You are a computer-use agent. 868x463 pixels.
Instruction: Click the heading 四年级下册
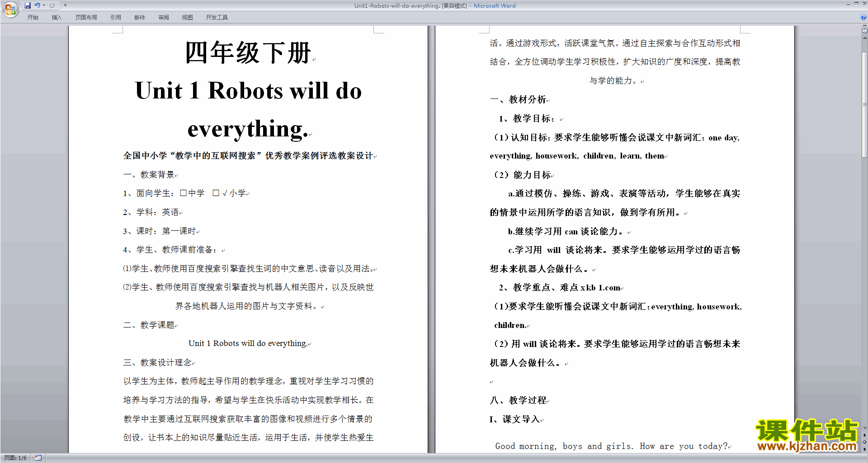click(x=248, y=53)
